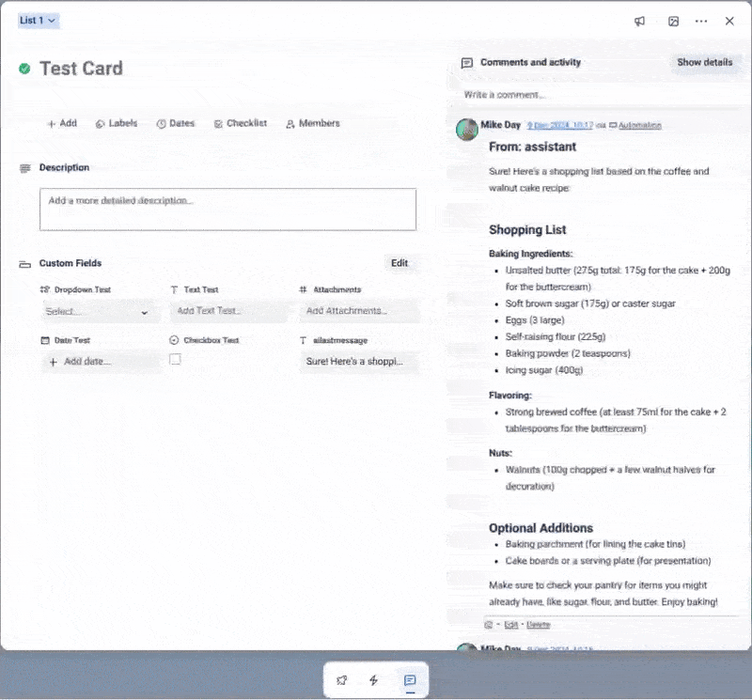Click the Automation lightning icon in bottom bar
The width and height of the screenshot is (752, 700).
click(373, 680)
